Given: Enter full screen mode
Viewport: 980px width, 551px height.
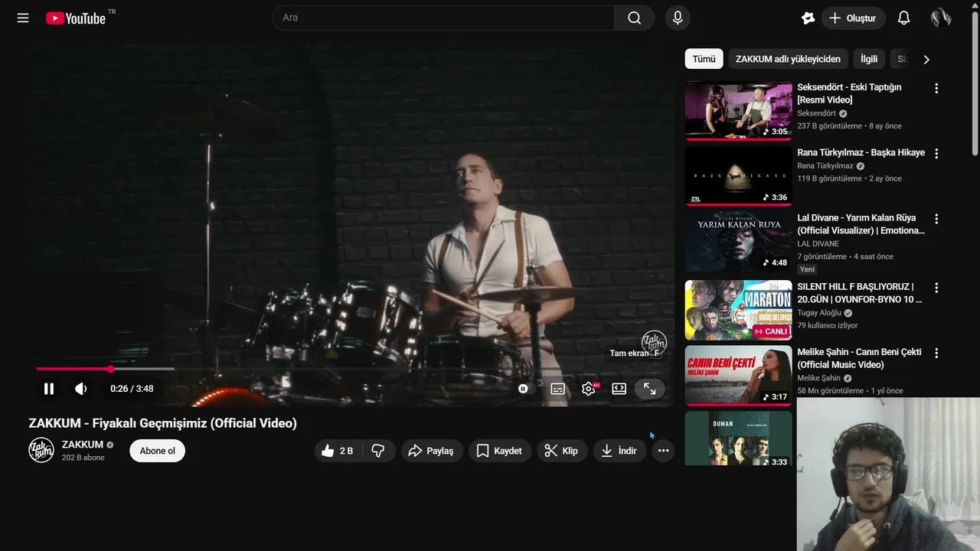Looking at the screenshot, I should 649,389.
